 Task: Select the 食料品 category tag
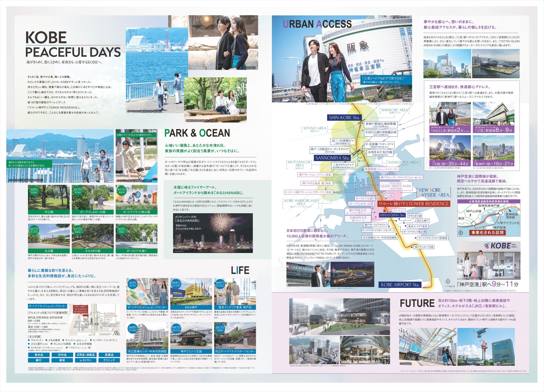tap(39, 355)
